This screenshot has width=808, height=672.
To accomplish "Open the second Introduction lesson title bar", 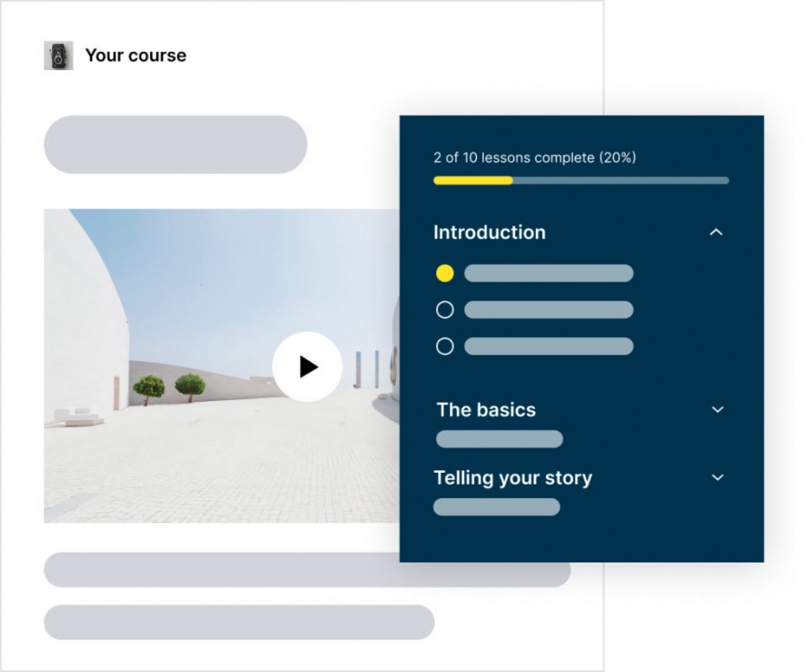I will click(x=549, y=310).
